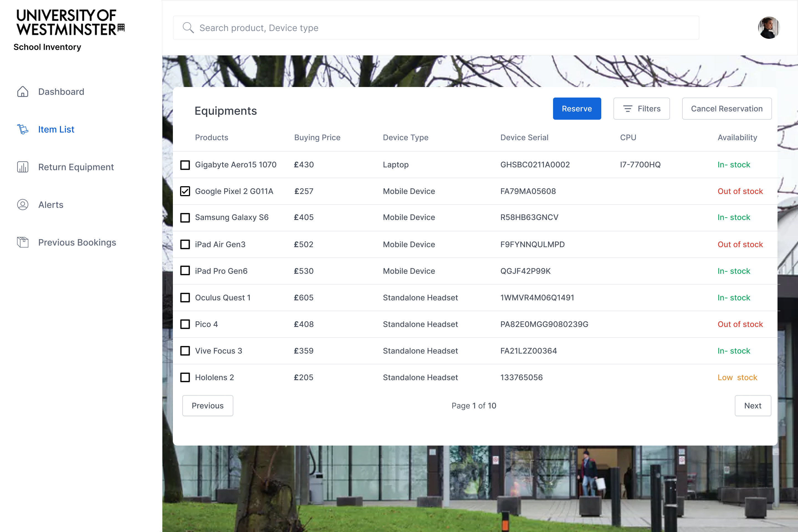The height and width of the screenshot is (532, 798).
Task: Check the Gigabyte Aero15 1070 checkbox
Action: point(185,165)
